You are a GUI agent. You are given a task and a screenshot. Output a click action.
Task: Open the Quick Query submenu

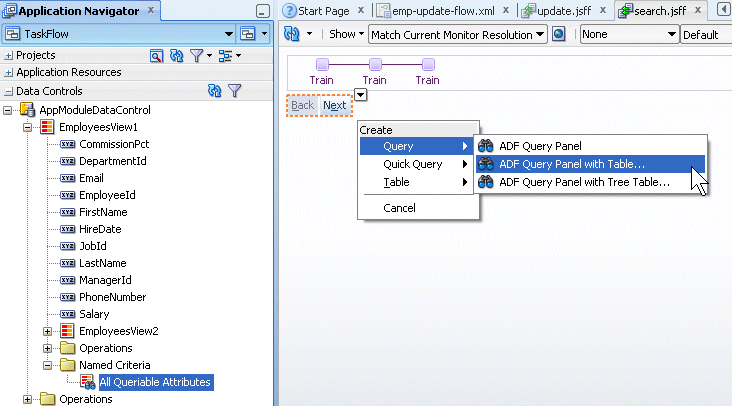point(415,164)
